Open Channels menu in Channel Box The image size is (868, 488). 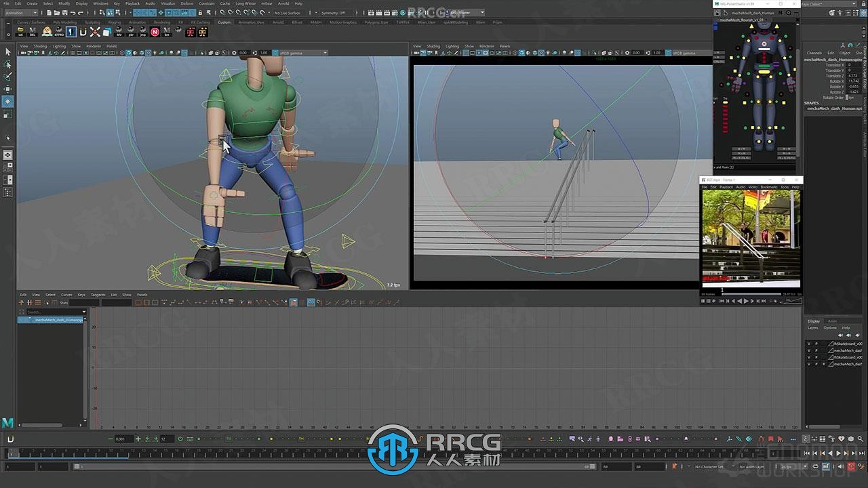(814, 53)
